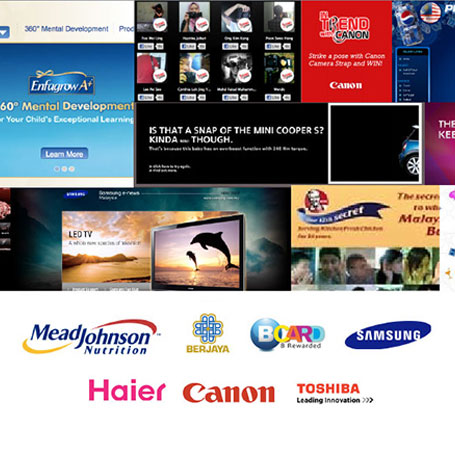Click the large blue Samsung logo
Image resolution: width=455 pixels, height=450 pixels.
(x=388, y=335)
